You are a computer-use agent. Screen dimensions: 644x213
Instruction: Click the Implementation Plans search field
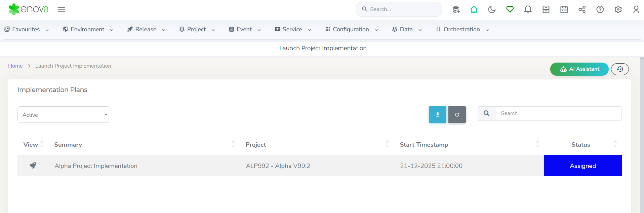point(558,114)
